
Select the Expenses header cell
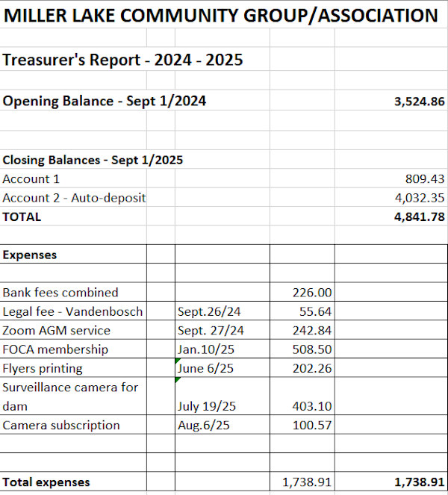coord(30,255)
